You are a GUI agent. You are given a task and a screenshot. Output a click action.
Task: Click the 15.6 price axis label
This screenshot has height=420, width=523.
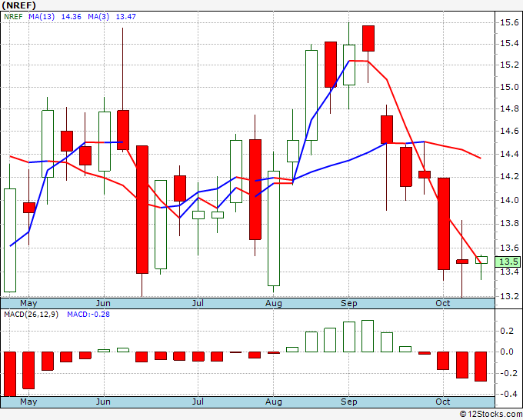pyautogui.click(x=509, y=22)
